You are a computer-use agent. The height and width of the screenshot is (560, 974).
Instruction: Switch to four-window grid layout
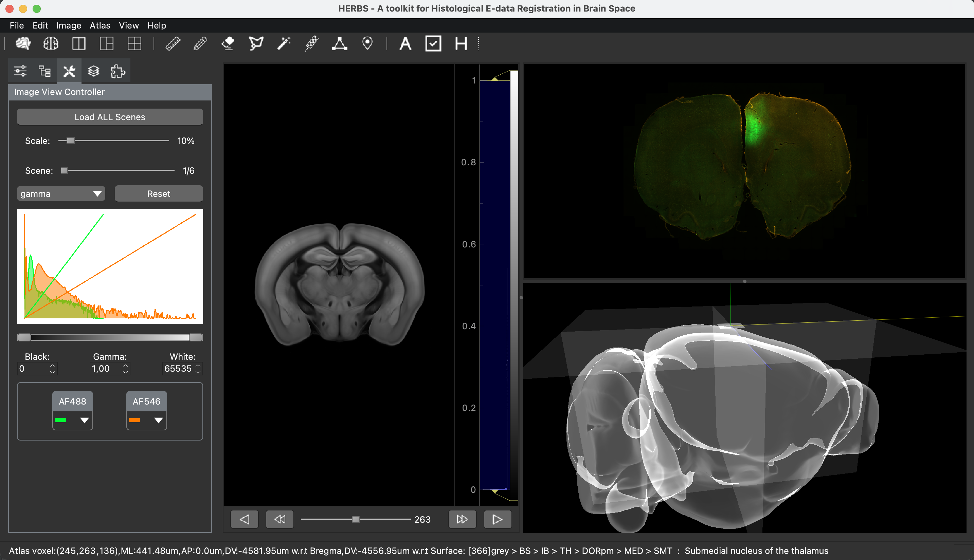tap(134, 43)
